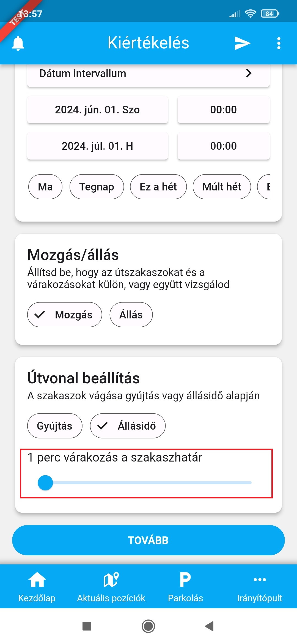This screenshot has width=297, height=644.
Task: Tap the Kezdőlap home icon
Action: [37, 579]
